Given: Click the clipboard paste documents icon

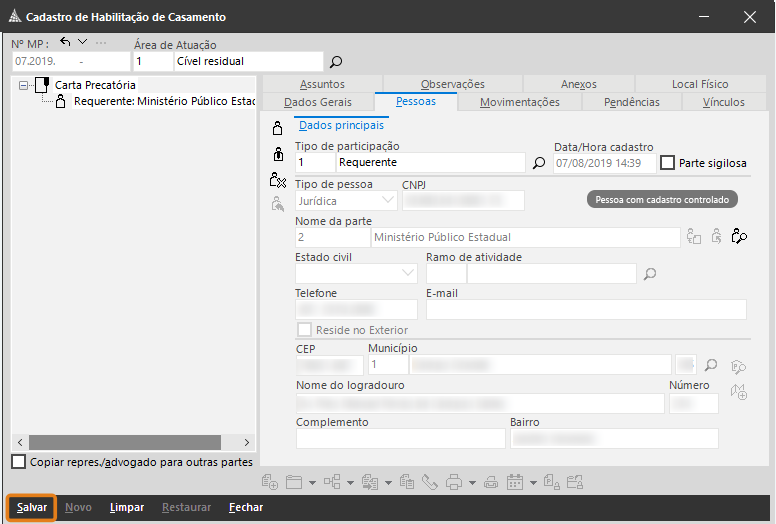Looking at the screenshot, I should [x=407, y=482].
